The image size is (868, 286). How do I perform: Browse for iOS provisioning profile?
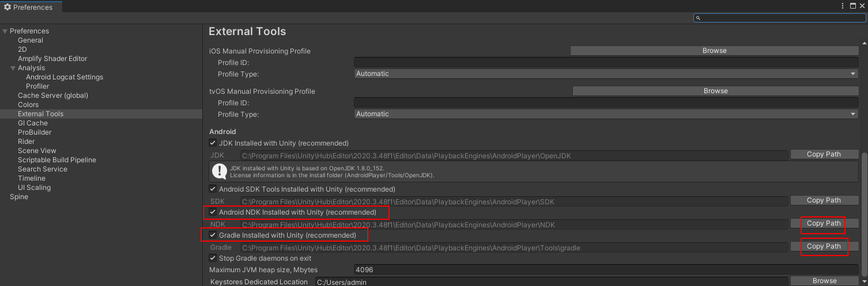point(714,51)
